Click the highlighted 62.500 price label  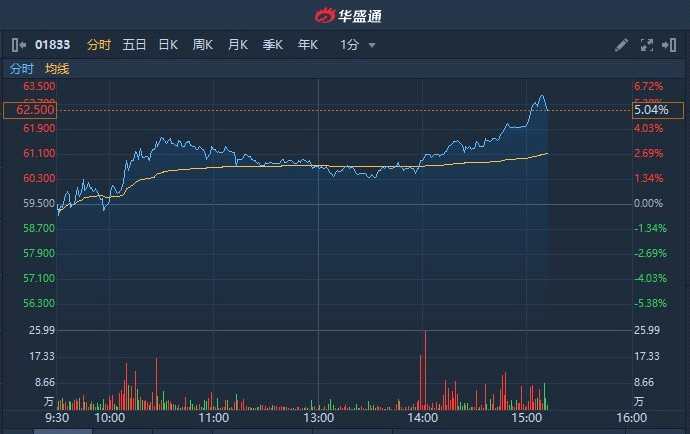29,110
